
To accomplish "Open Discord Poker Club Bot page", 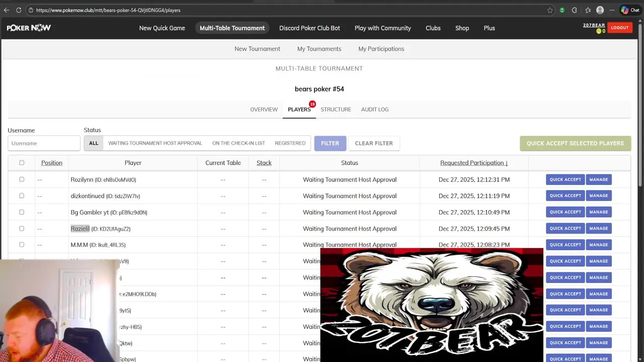I will pyautogui.click(x=309, y=28).
